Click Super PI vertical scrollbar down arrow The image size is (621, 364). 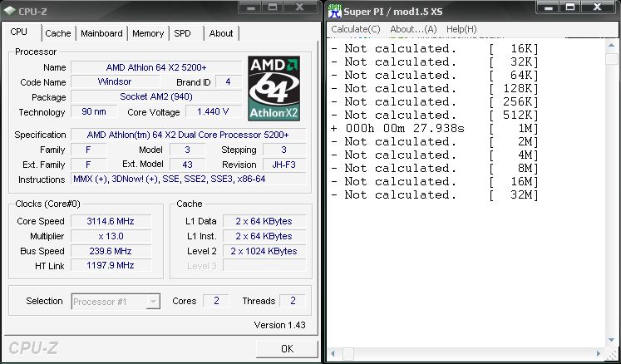(x=611, y=340)
